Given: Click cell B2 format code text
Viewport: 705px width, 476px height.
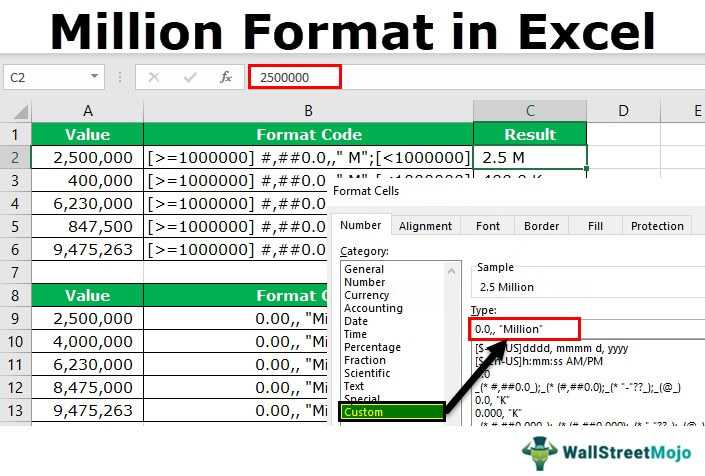Looking at the screenshot, I should pos(308,157).
